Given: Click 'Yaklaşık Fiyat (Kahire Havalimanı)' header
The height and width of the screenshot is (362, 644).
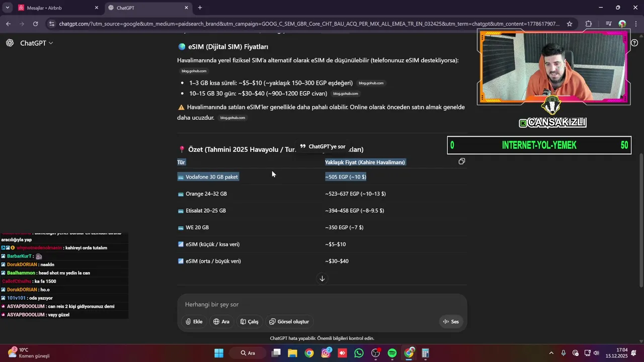Looking at the screenshot, I should coord(365,162).
